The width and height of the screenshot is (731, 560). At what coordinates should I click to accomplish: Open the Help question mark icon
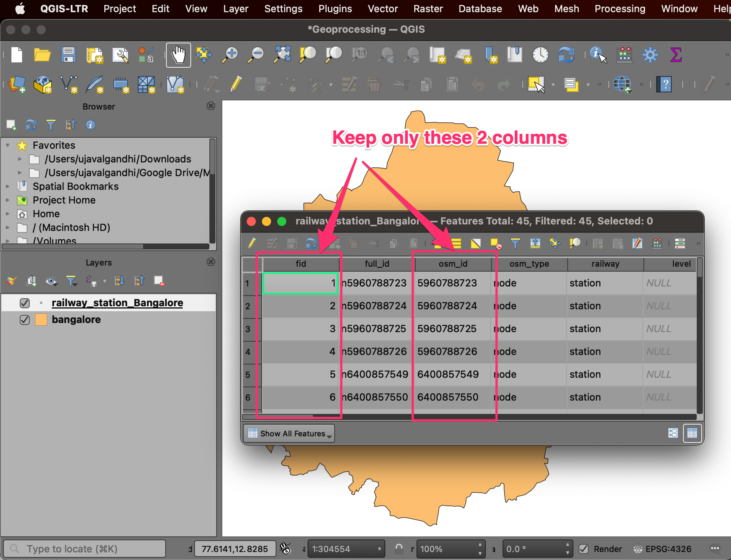[x=665, y=84]
